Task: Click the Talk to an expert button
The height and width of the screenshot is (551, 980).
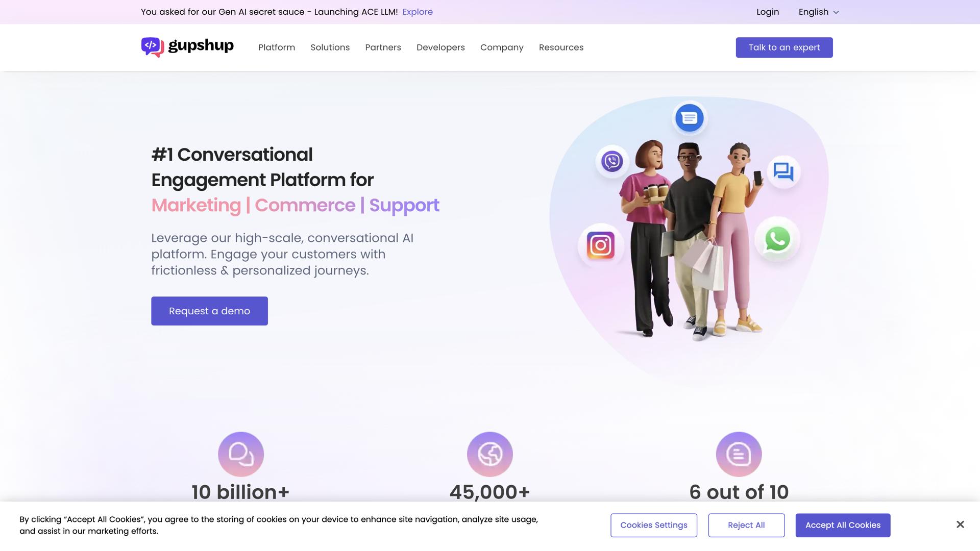Action: (x=784, y=47)
